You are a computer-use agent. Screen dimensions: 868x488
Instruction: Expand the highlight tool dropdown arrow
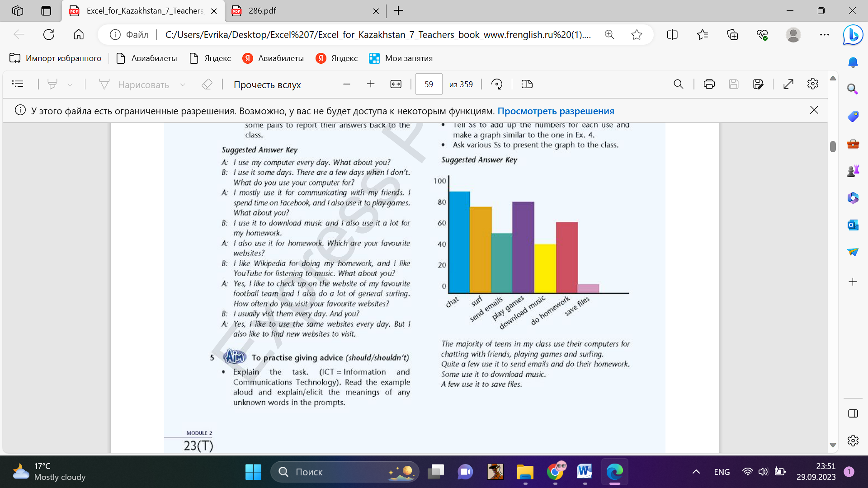pyautogui.click(x=70, y=84)
